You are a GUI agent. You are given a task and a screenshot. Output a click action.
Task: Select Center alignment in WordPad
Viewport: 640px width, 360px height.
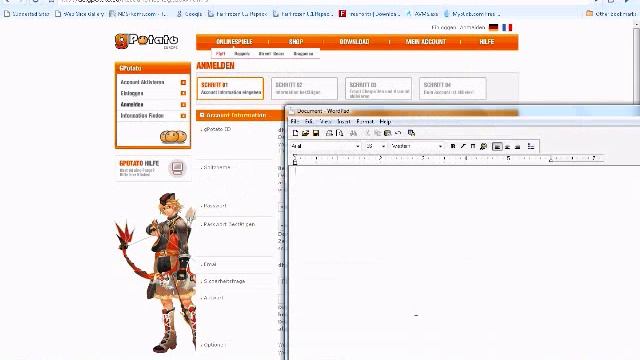(x=507, y=147)
